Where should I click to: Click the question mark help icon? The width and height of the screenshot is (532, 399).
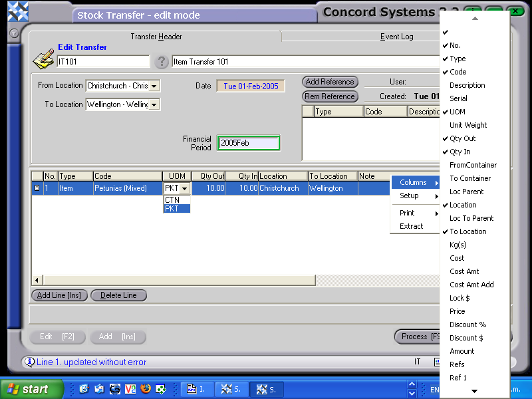point(161,61)
